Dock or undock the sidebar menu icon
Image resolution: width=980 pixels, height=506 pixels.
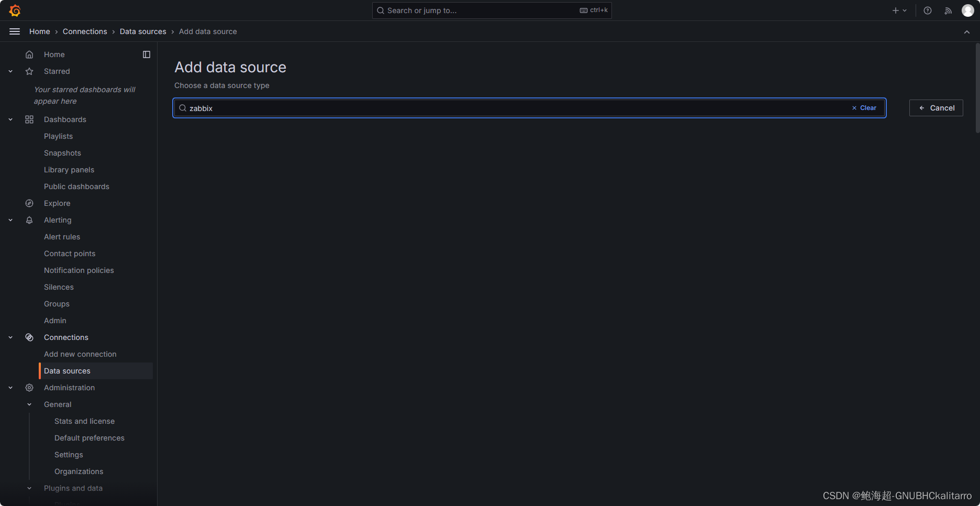click(x=147, y=54)
